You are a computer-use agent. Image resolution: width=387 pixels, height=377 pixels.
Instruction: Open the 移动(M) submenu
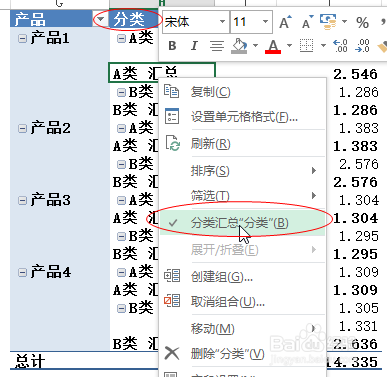pyautogui.click(x=242, y=329)
